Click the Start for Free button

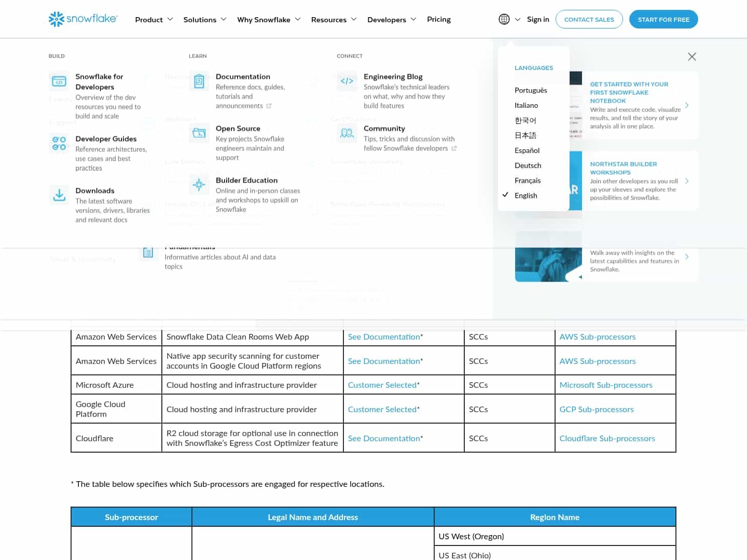[x=663, y=19]
